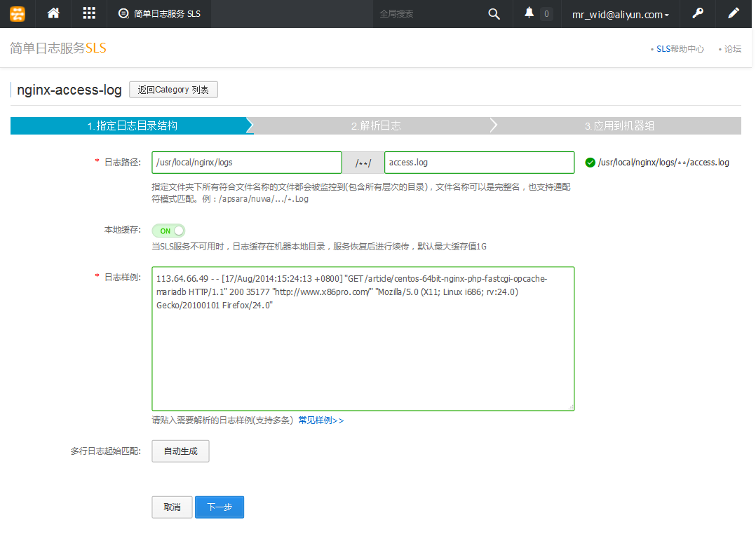
Task: Open notifications bell icon
Action: [x=529, y=13]
